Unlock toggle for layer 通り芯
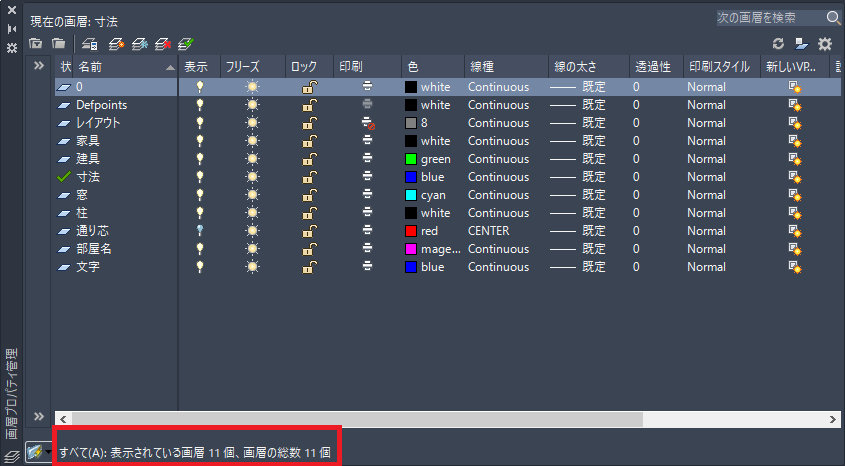This screenshot has width=845, height=466. click(x=309, y=231)
